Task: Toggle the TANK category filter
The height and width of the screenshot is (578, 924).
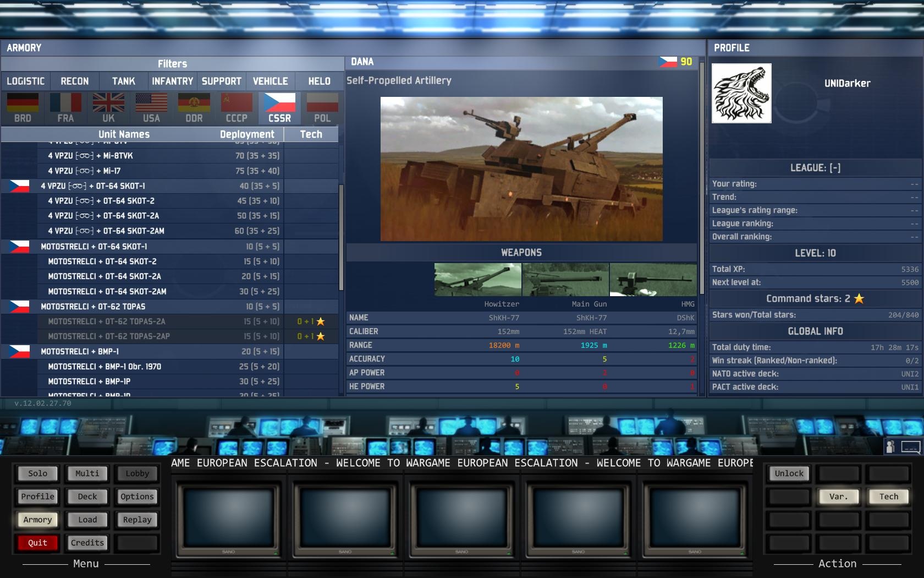Action: (123, 81)
